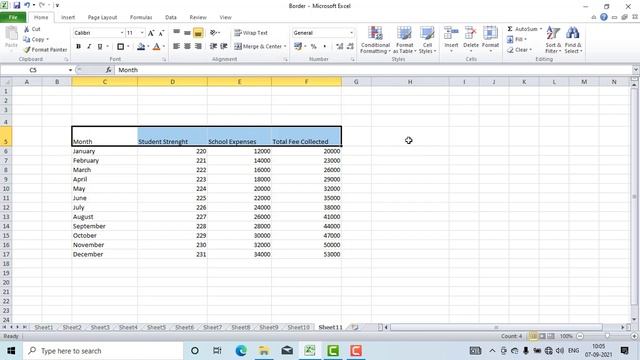Expand the Clear dropdown in Editing

[x=530, y=49]
